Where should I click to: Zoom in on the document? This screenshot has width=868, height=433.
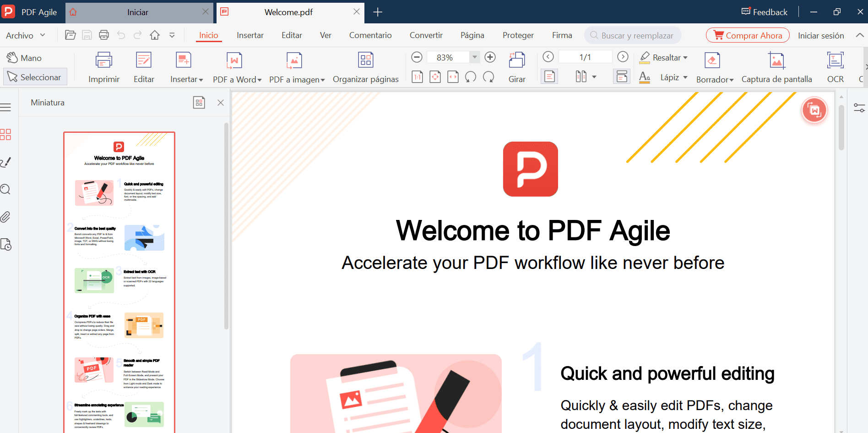pyautogui.click(x=490, y=57)
